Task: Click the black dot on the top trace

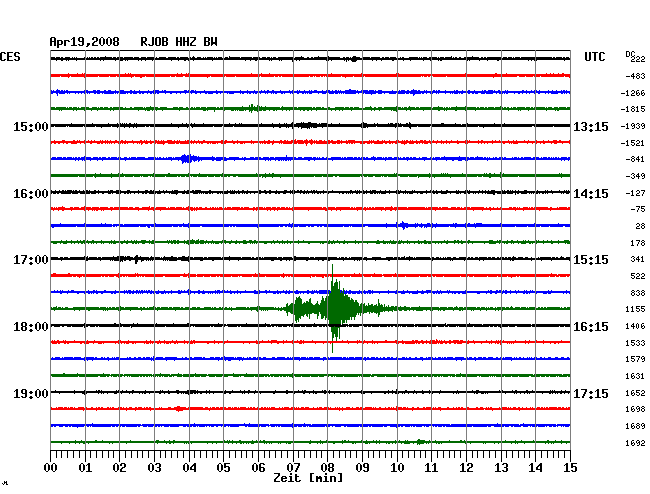Action: 354,59
